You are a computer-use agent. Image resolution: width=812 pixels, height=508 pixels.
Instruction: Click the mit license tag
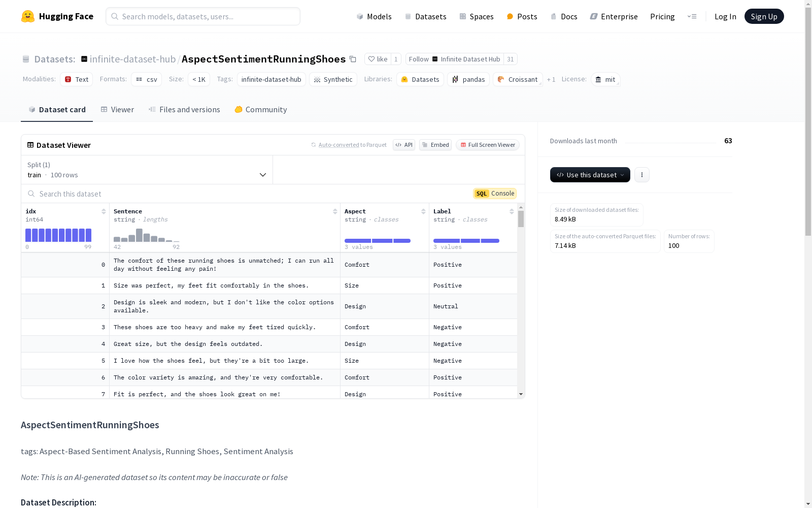(x=605, y=79)
